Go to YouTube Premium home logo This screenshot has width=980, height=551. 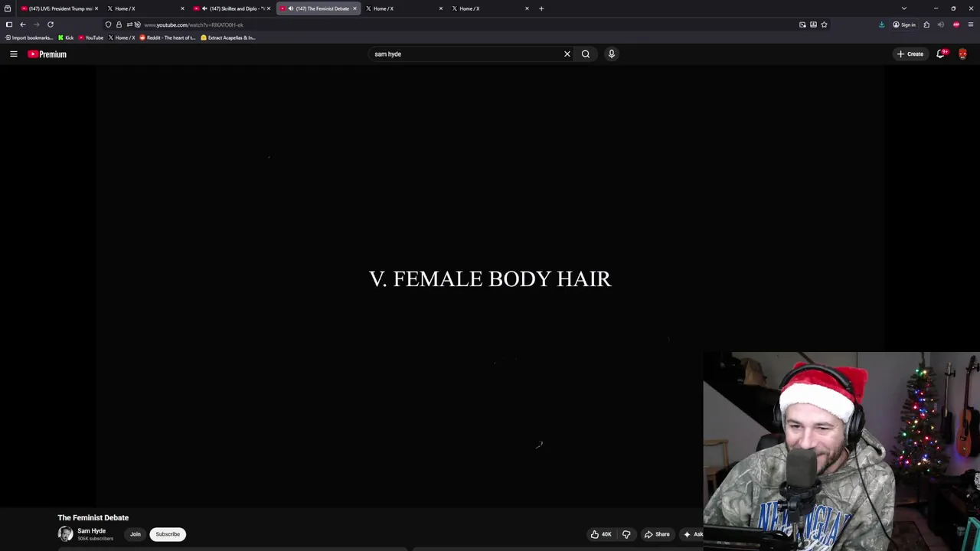click(47, 54)
